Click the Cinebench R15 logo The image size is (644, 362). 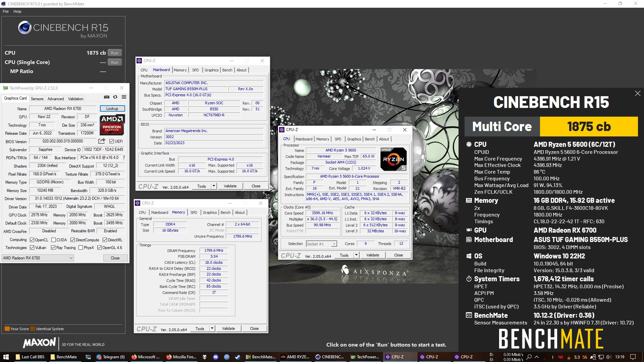coord(63,29)
